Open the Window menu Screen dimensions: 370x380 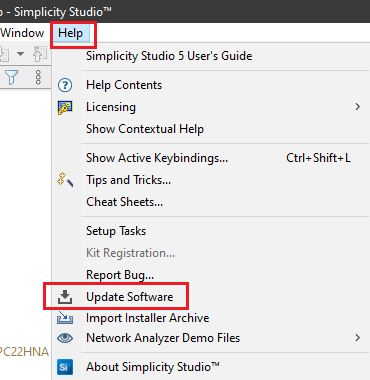click(22, 33)
